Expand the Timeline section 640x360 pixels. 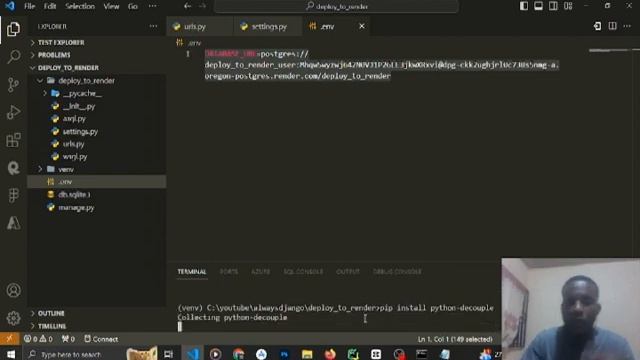click(x=97, y=326)
